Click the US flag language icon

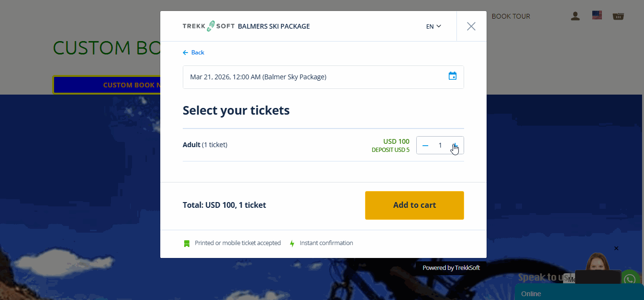pyautogui.click(x=597, y=16)
